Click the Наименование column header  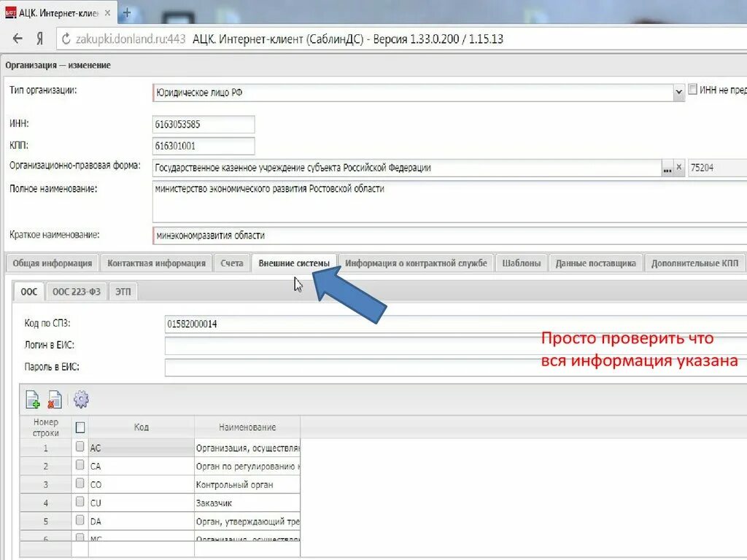click(x=247, y=427)
